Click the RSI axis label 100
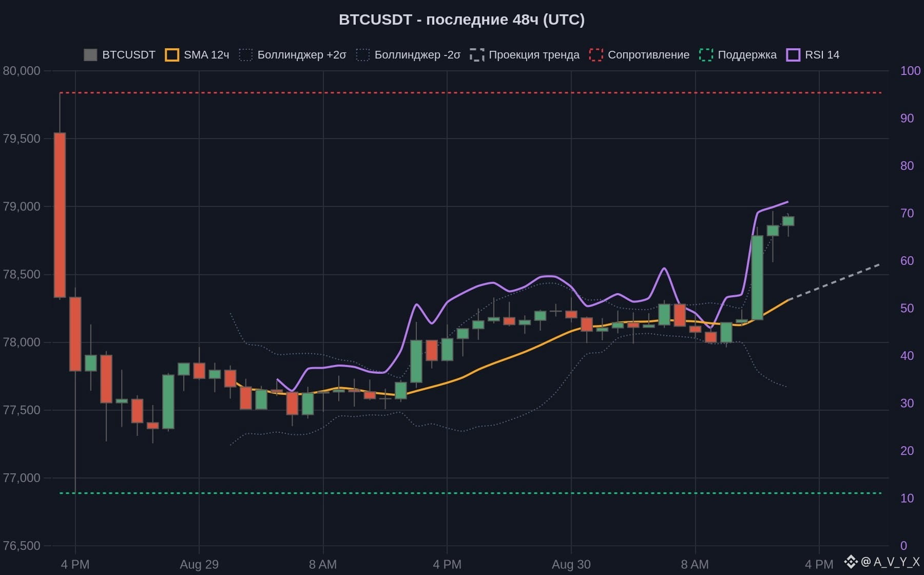This screenshot has height=575, width=924. (910, 71)
